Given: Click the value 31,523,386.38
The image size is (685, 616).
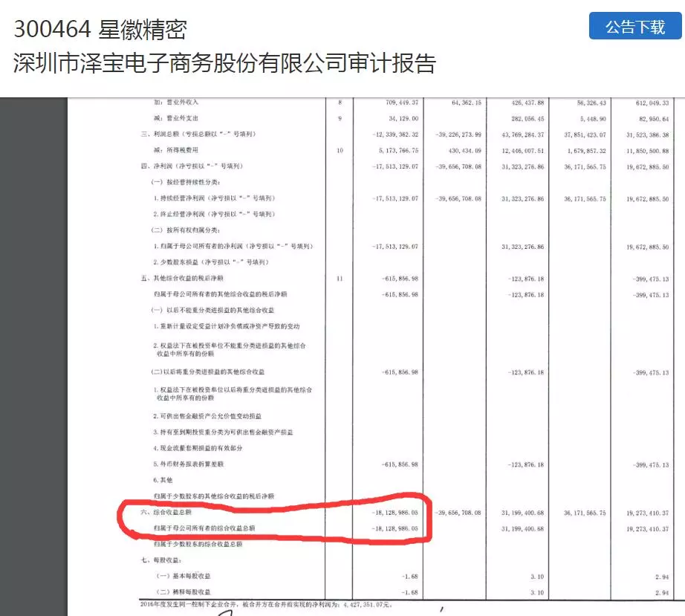Looking at the screenshot, I should click(647, 135).
